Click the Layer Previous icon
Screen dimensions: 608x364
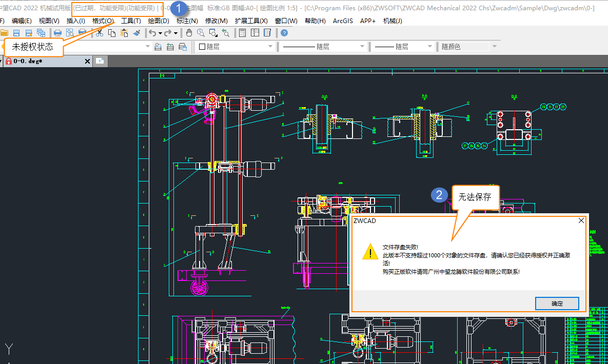170,47
